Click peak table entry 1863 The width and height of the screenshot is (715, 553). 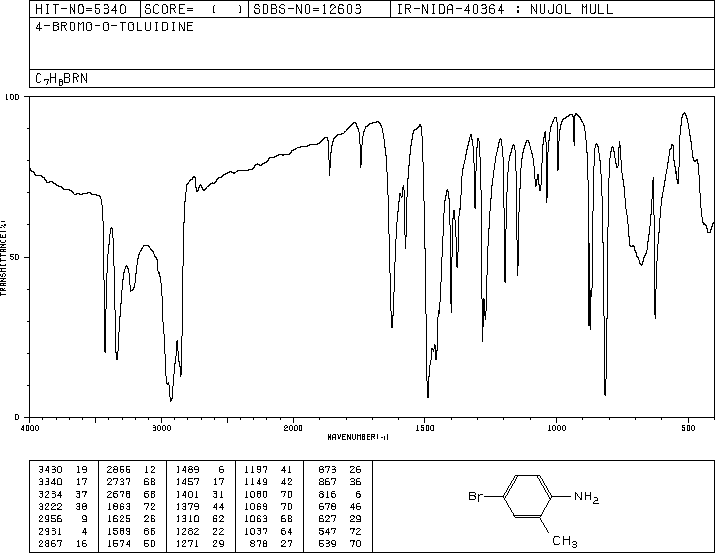click(x=119, y=506)
